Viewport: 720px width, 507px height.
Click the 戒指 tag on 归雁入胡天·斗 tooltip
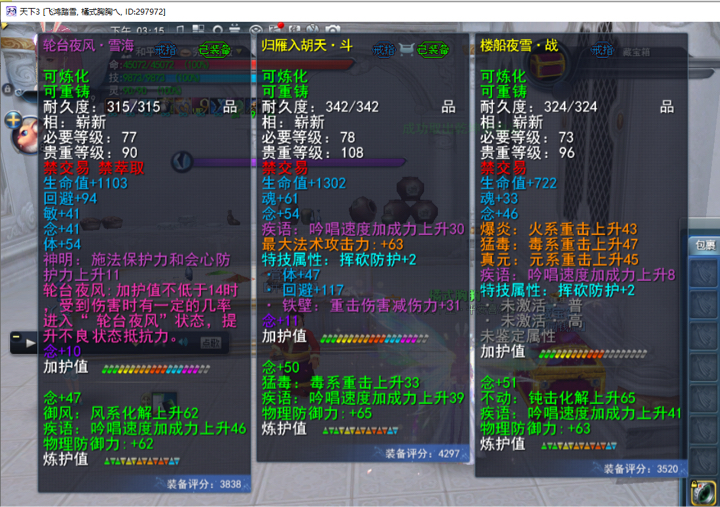click(x=383, y=49)
